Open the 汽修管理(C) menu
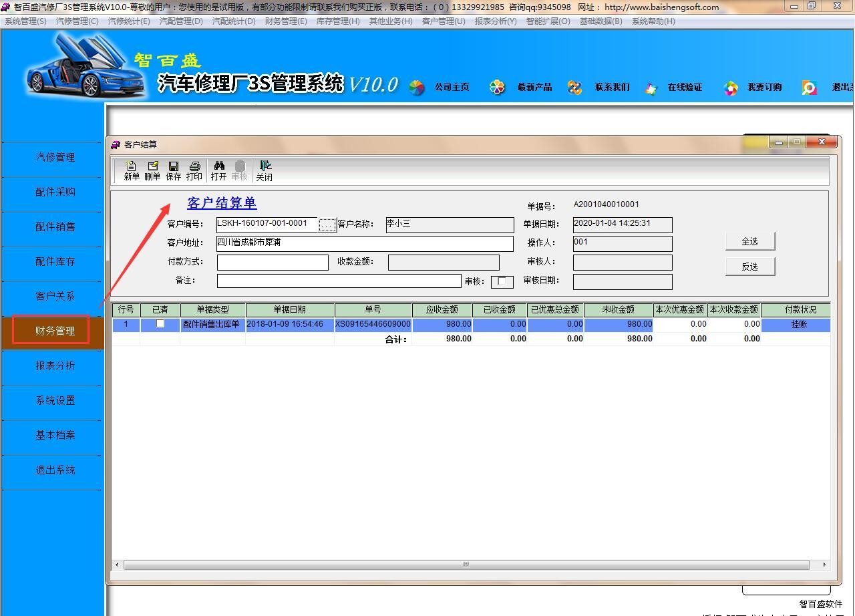This screenshot has height=616, width=855. [x=77, y=21]
